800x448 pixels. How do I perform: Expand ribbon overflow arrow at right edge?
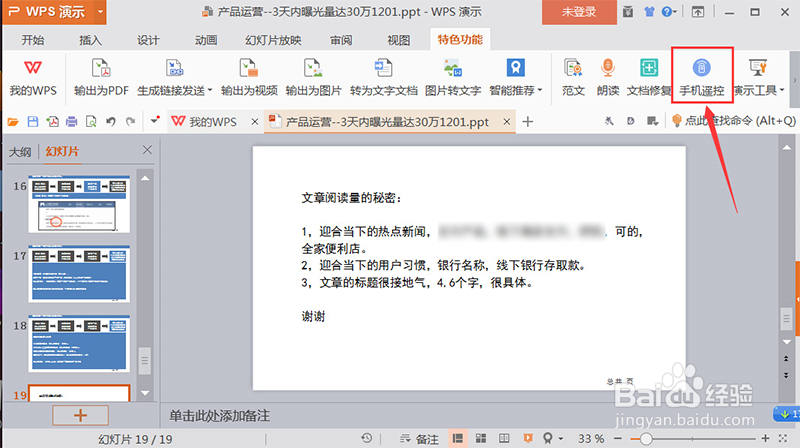pos(794,80)
